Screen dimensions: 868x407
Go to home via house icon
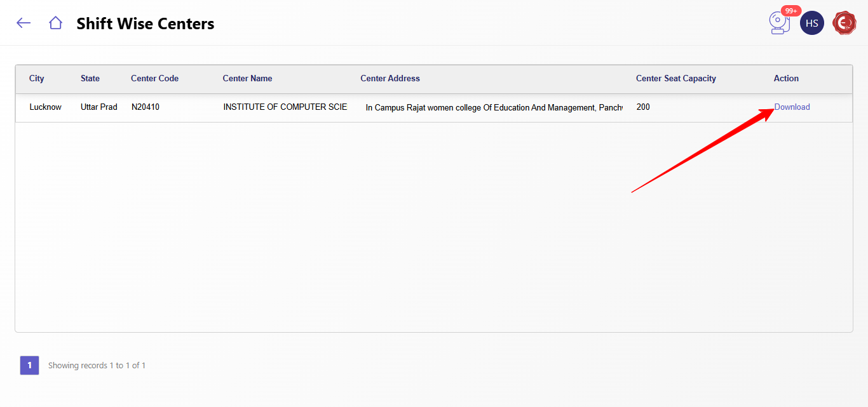pos(55,23)
